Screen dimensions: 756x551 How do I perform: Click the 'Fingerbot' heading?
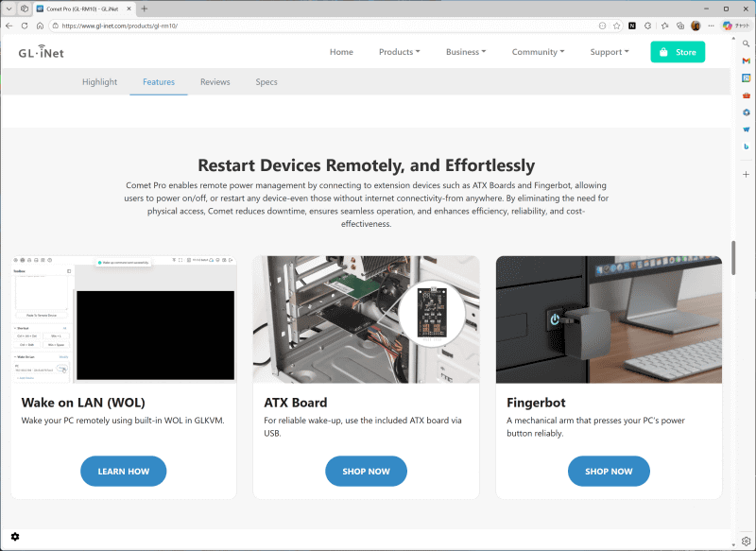(x=536, y=403)
